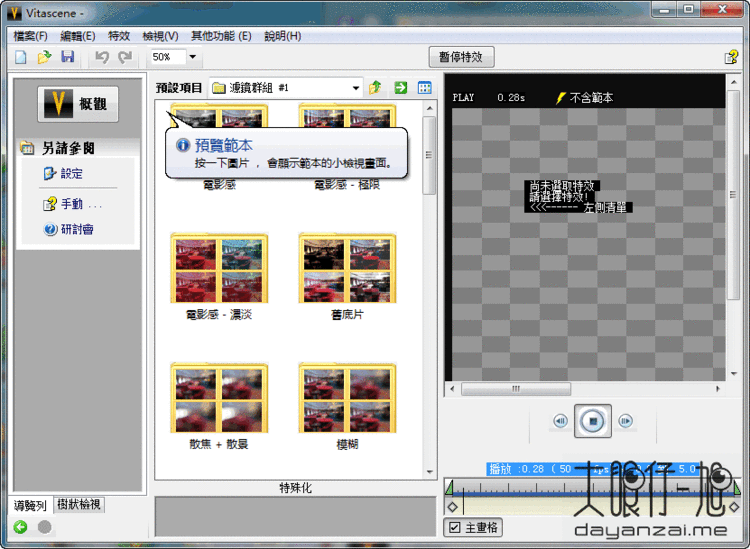Expand the 50% zoom dropdown arrow
The image size is (750, 549).
(x=193, y=57)
